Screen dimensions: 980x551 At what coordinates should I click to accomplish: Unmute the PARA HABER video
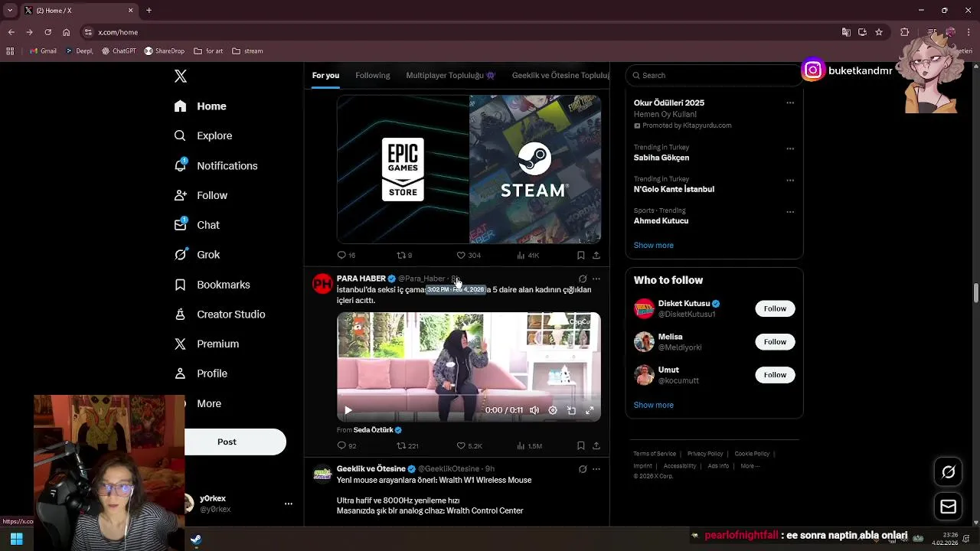534,410
